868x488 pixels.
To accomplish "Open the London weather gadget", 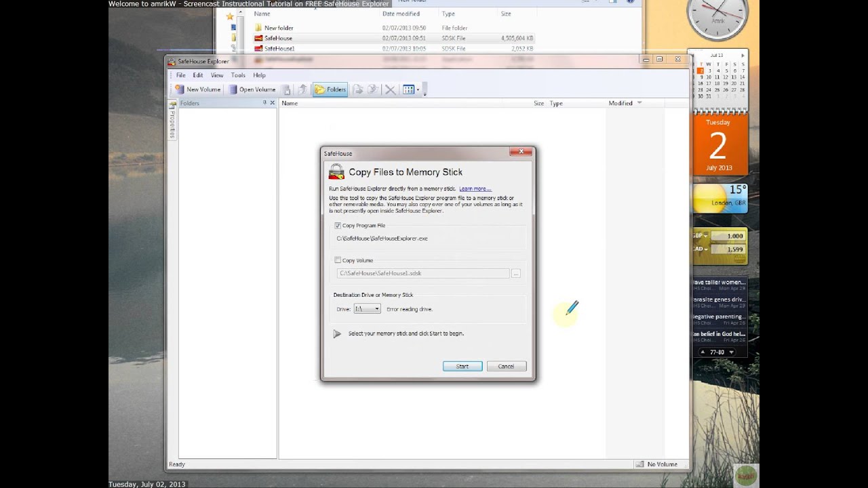I will pos(719,199).
